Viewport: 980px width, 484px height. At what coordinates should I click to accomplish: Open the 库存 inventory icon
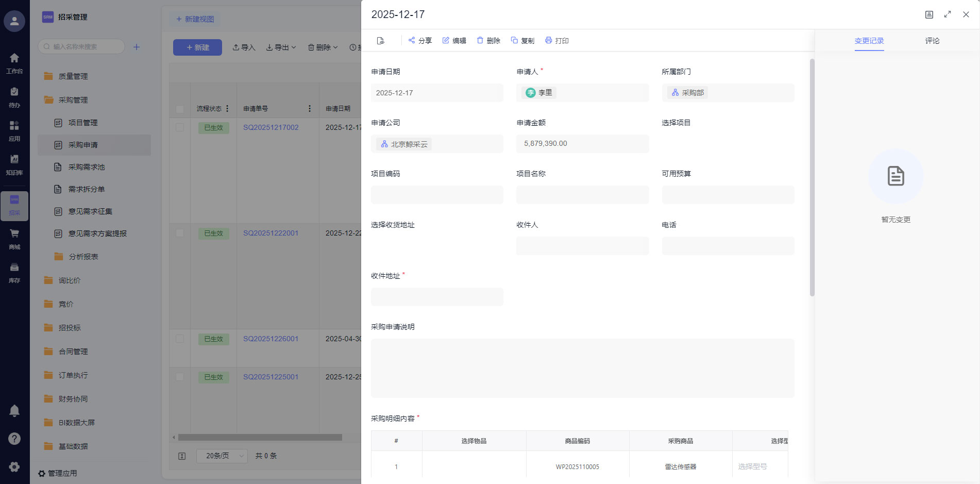tap(14, 268)
